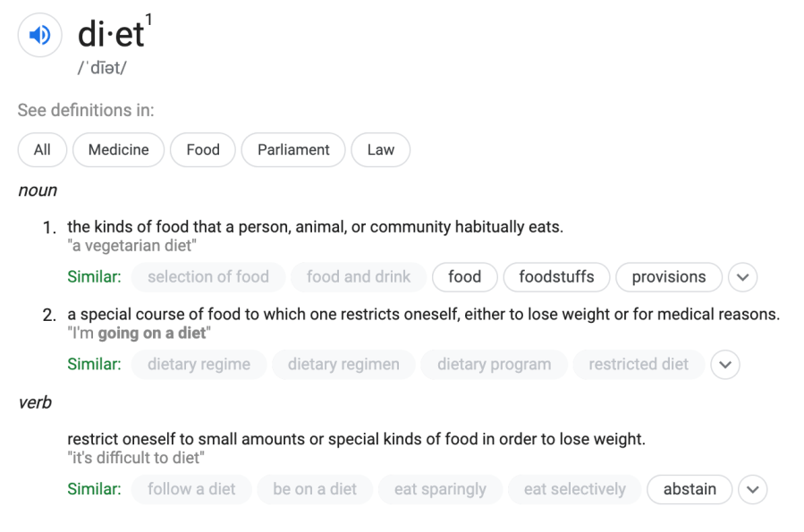Open the "abstain" synonym chip
Viewport: 804px width, 532px height.
(690, 490)
